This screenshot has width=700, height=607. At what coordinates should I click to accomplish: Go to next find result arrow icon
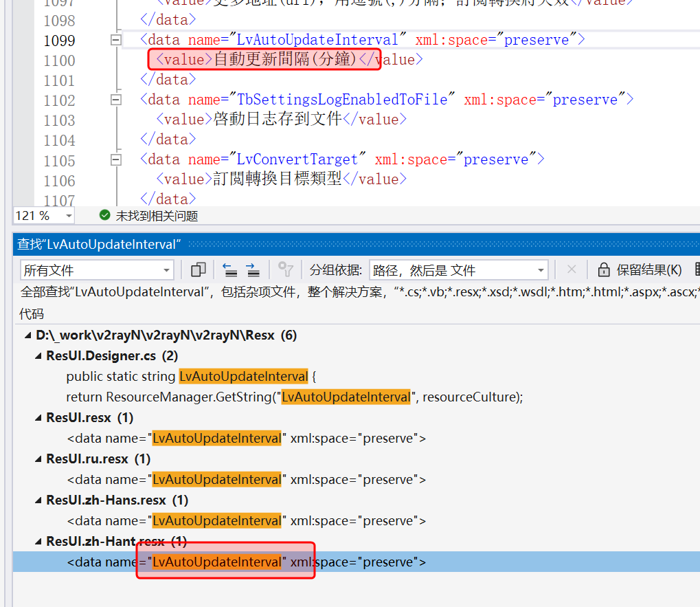(253, 270)
